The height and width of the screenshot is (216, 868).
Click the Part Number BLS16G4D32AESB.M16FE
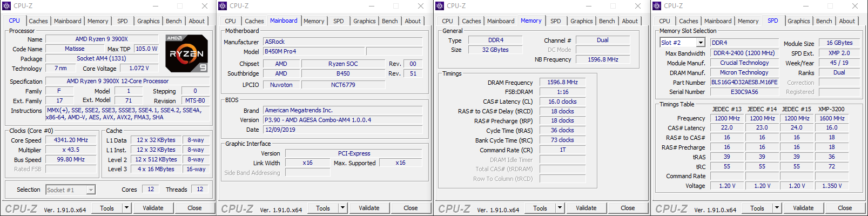[x=744, y=82]
